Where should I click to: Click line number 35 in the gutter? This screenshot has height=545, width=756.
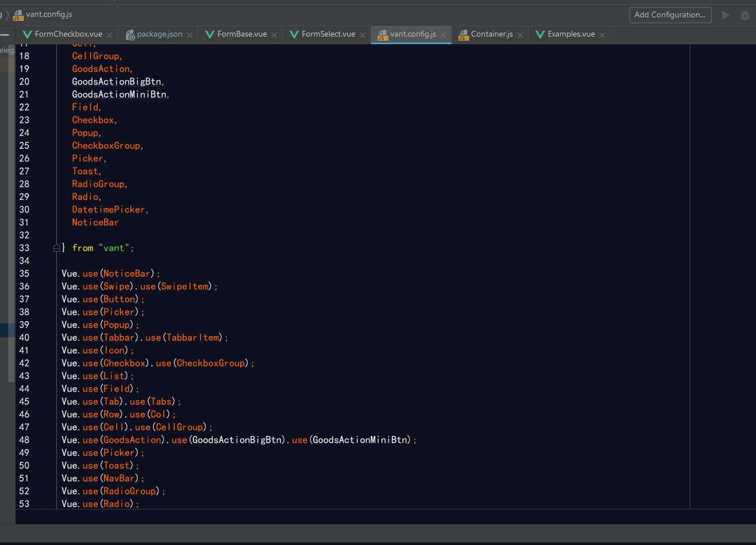coord(24,274)
